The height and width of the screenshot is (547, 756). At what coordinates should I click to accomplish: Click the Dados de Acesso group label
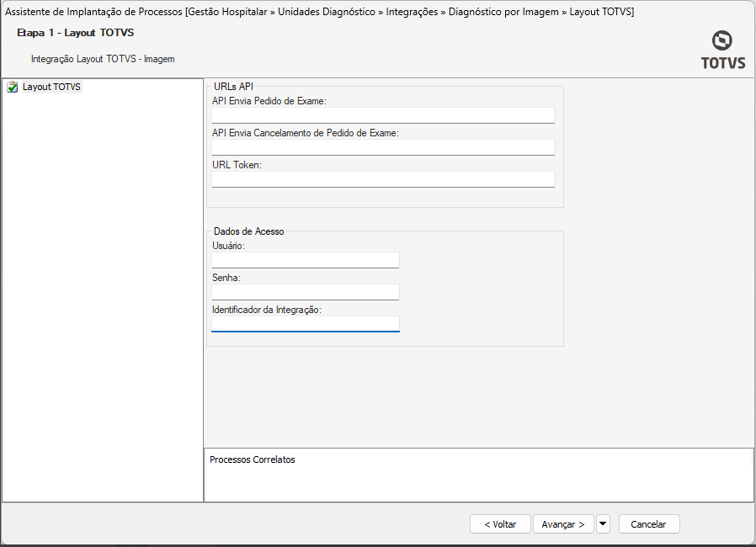tap(249, 231)
